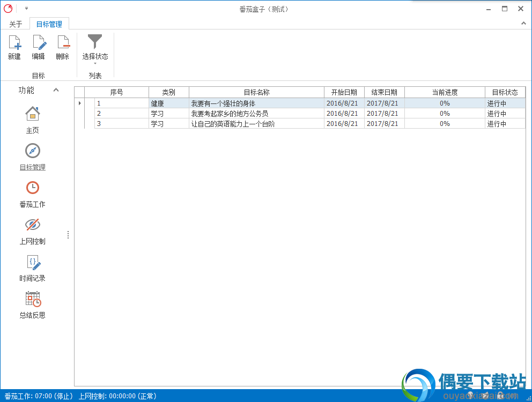Sort by the 结束日期 column header

[385, 92]
